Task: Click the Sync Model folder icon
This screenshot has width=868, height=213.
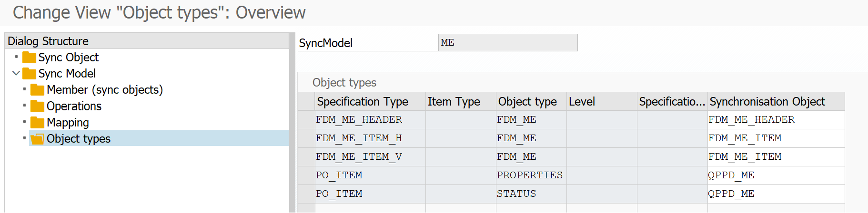Action: pyautogui.click(x=29, y=74)
